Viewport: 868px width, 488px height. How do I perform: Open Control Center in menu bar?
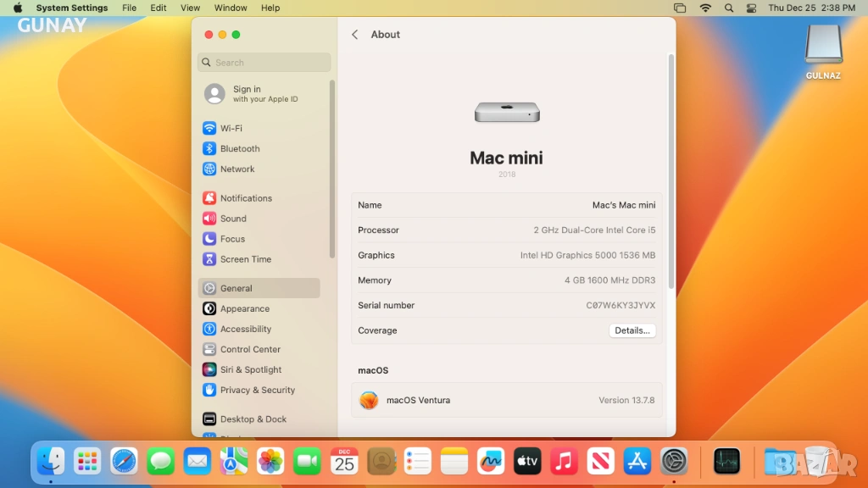(x=751, y=8)
